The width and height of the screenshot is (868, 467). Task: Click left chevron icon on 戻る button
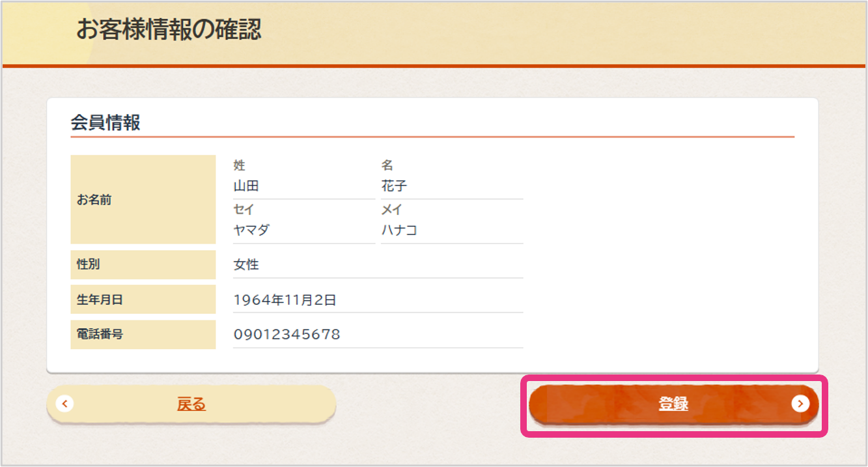click(64, 404)
